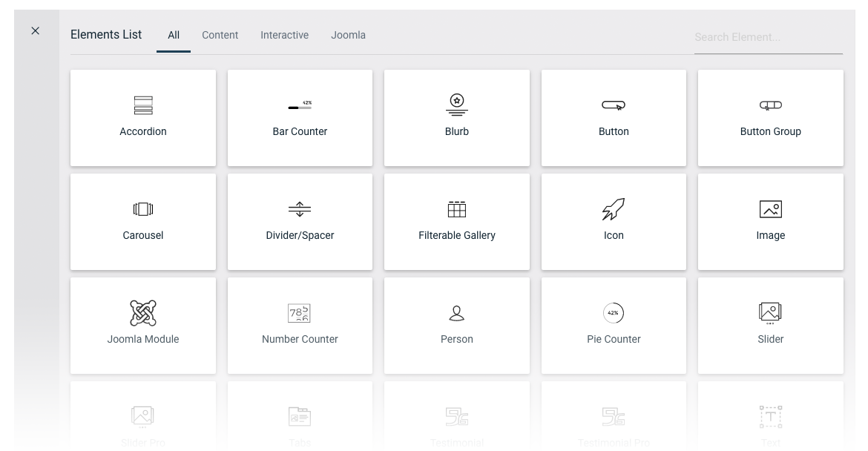Choose the faded Tabs element icon
The height and width of the screenshot is (451, 868).
(x=300, y=417)
